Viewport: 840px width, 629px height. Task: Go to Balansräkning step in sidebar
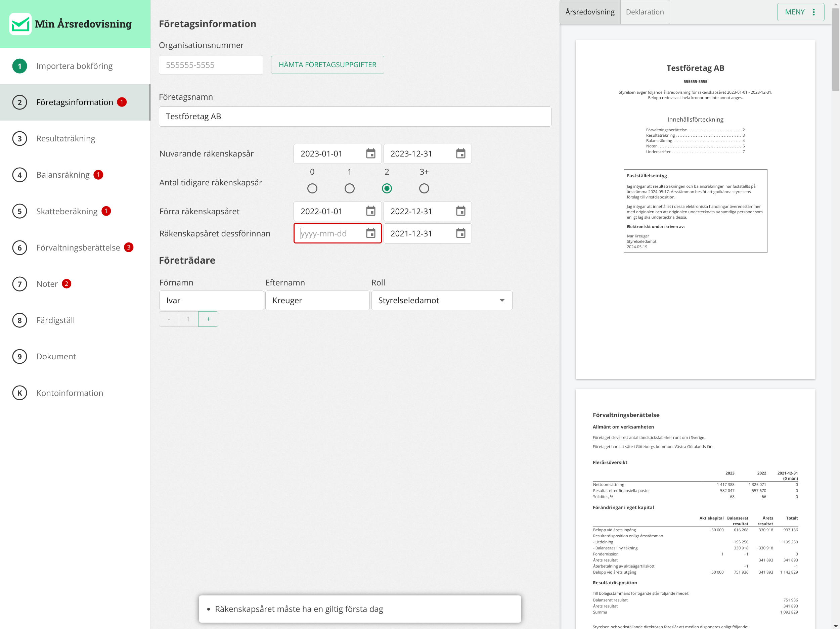[63, 175]
